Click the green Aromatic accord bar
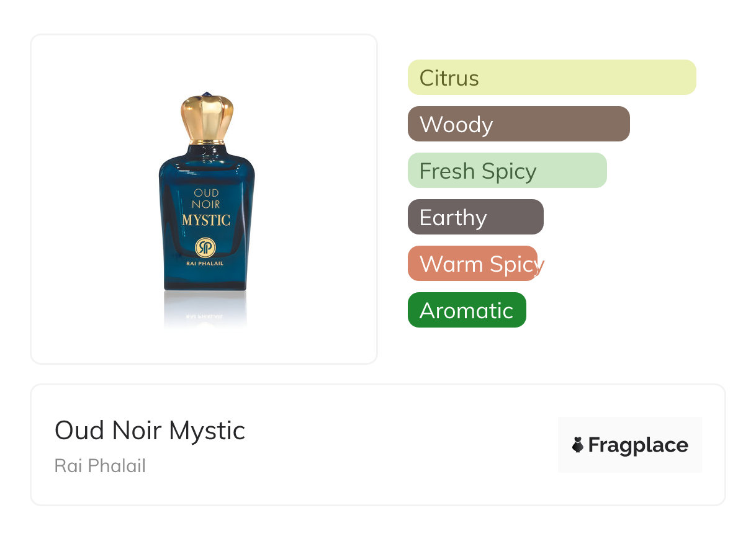Screen dimensions: 756x536 pos(466,310)
